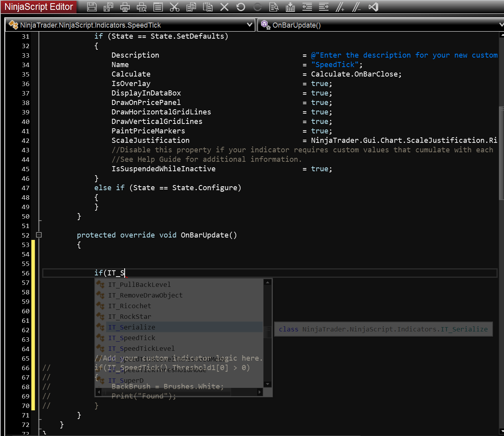This screenshot has height=436, width=504.
Task: Click the Save All icon
Action: point(108,7)
